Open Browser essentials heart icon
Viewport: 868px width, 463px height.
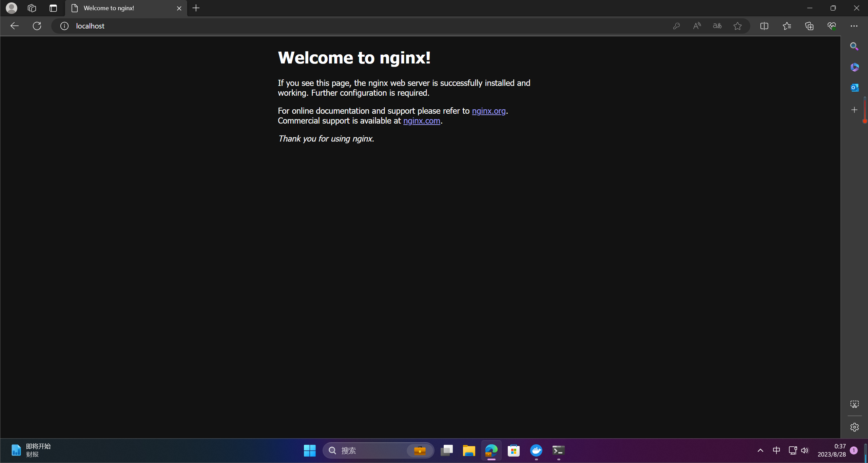832,26
